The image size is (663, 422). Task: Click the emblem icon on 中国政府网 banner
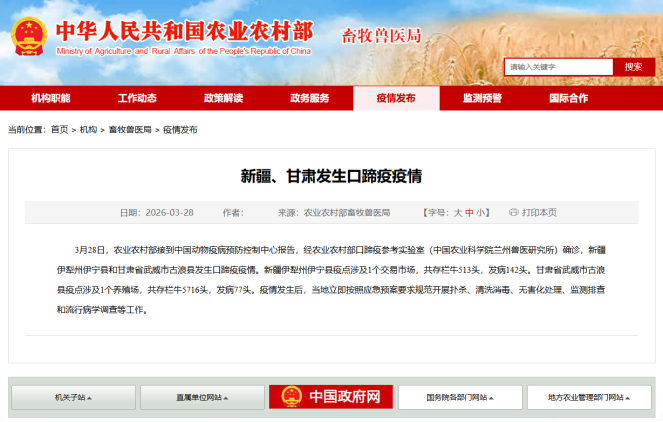pyautogui.click(x=289, y=397)
